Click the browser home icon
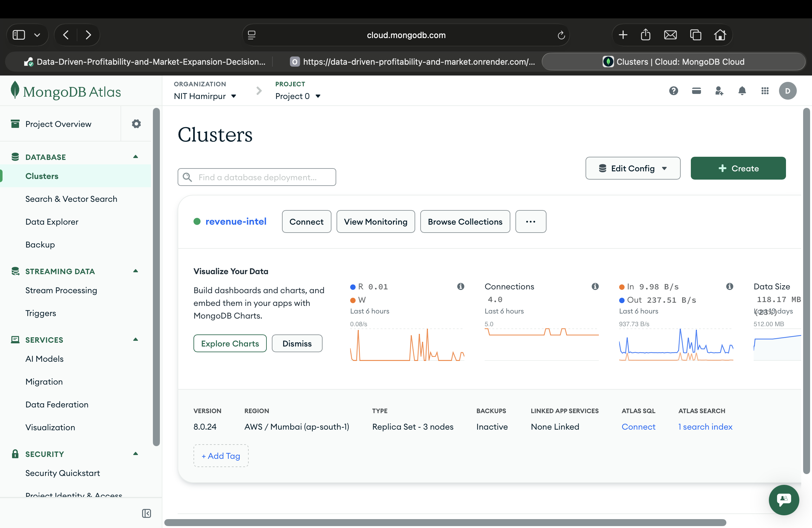This screenshot has height=528, width=812. [x=720, y=35]
